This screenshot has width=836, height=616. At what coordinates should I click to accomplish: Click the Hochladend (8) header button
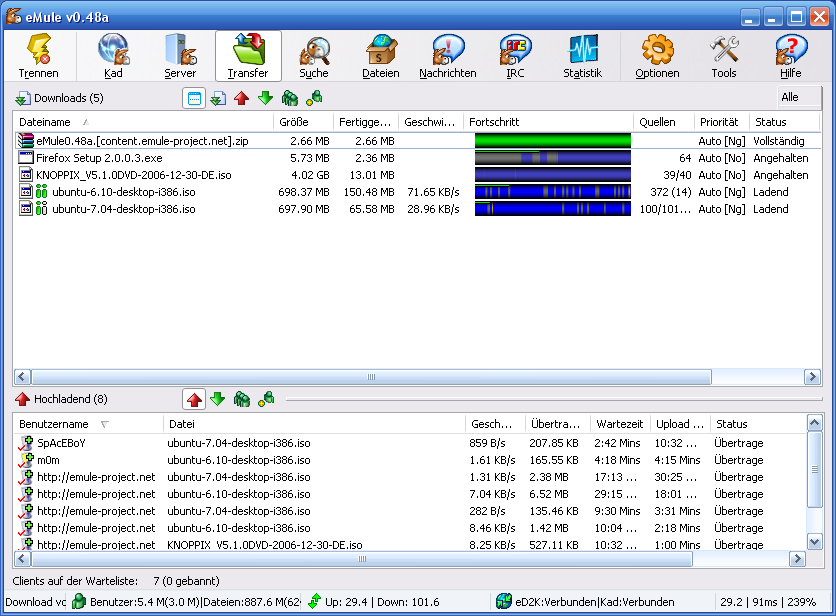click(61, 399)
